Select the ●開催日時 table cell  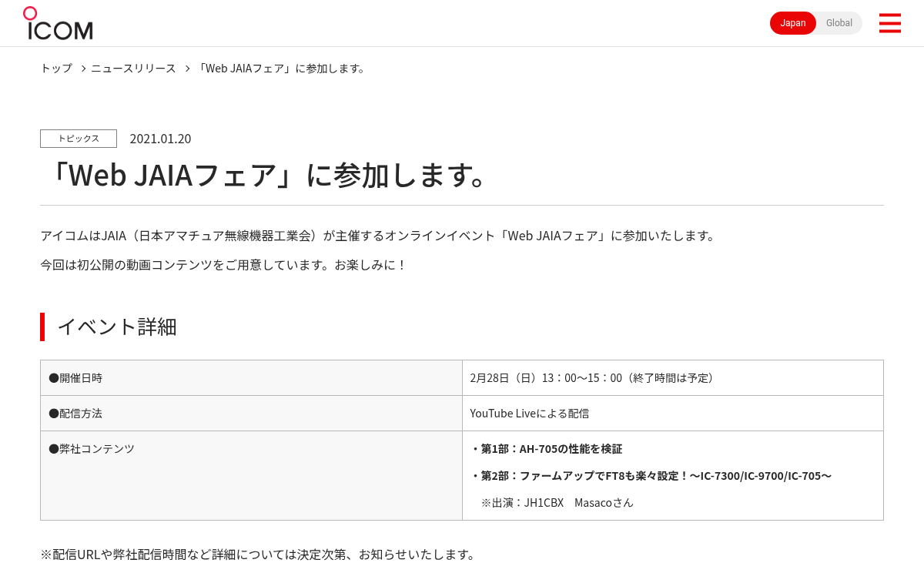251,377
